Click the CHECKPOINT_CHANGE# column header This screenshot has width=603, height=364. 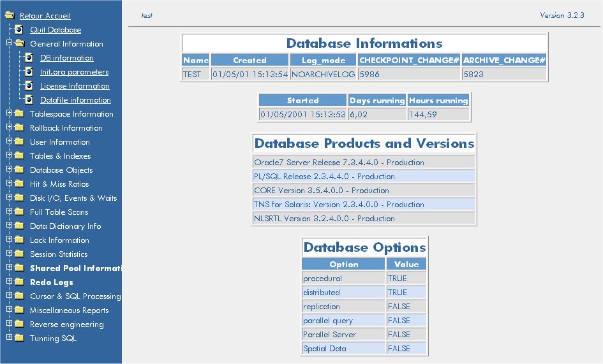[409, 60]
